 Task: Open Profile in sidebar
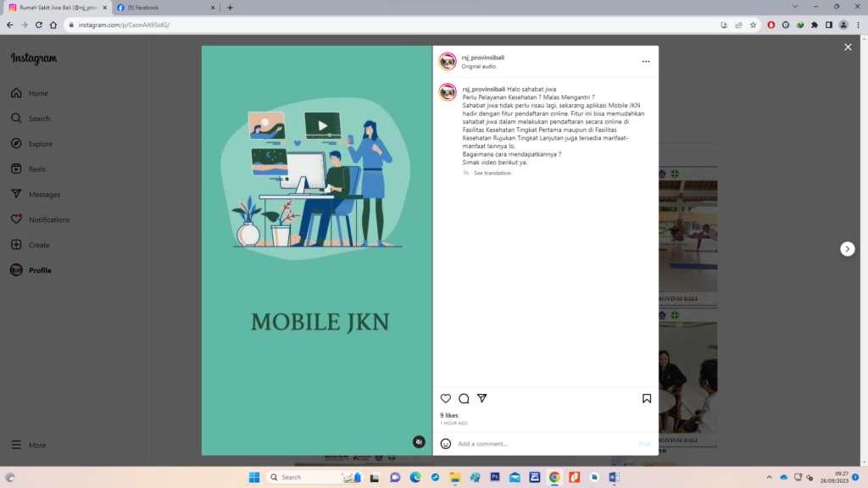tap(31, 270)
